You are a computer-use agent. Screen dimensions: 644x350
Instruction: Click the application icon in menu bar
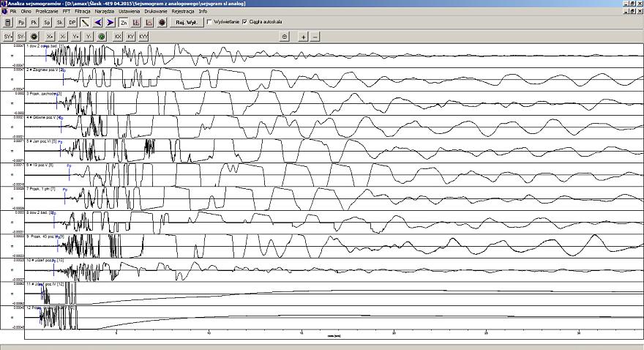(4, 12)
